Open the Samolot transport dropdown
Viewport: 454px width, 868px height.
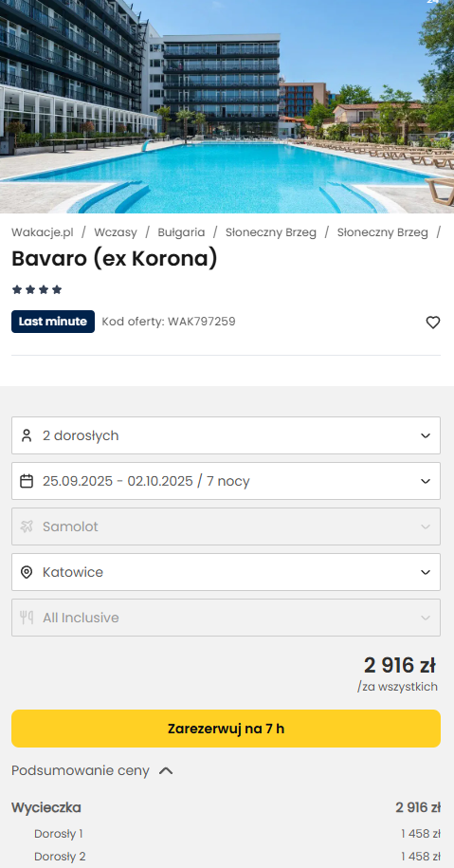coord(227,526)
